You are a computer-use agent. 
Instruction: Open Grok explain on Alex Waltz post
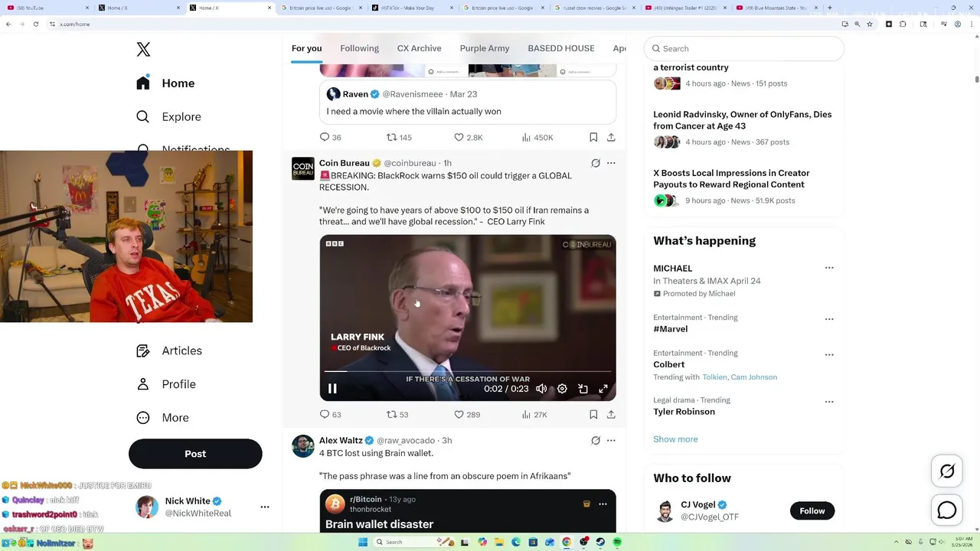coord(595,441)
